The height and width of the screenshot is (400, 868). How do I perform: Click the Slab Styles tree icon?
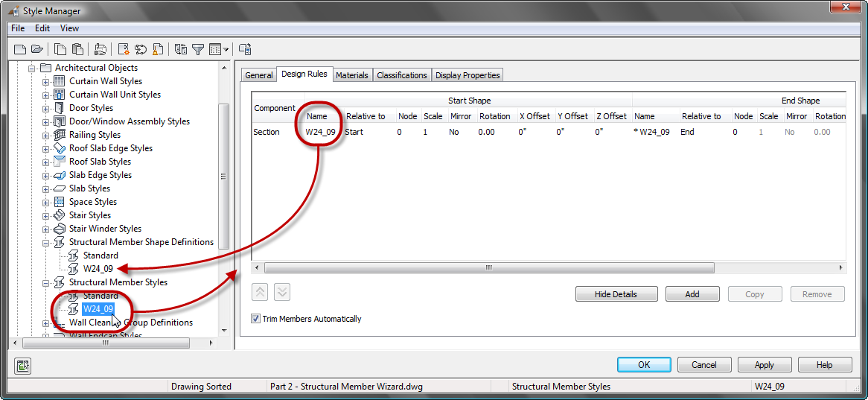tap(60, 188)
